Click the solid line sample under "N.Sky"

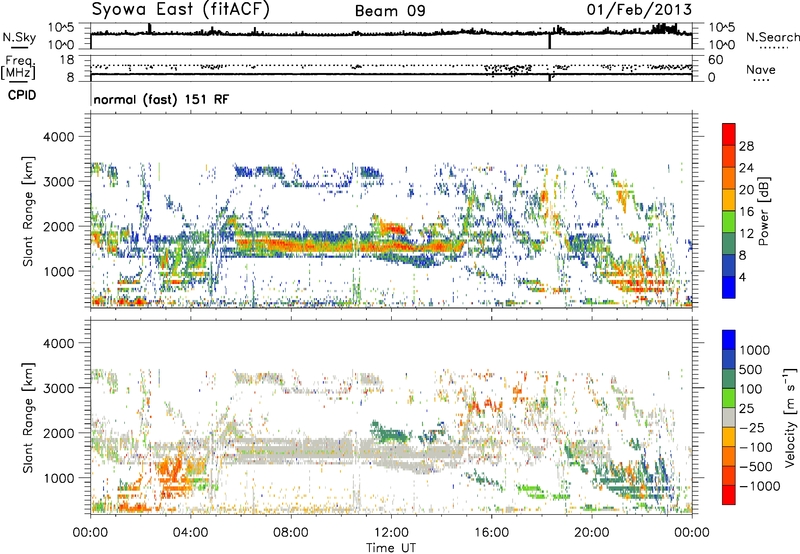click(19, 47)
